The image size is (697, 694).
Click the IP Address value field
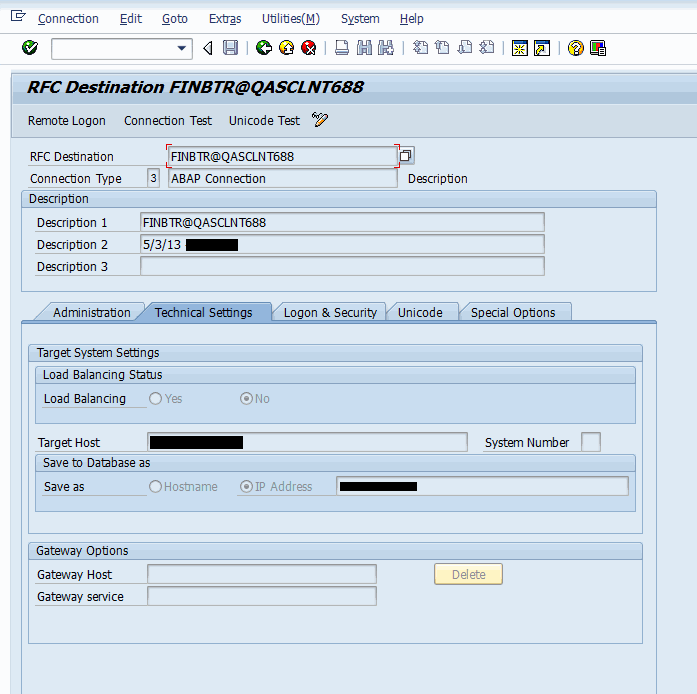click(x=482, y=486)
